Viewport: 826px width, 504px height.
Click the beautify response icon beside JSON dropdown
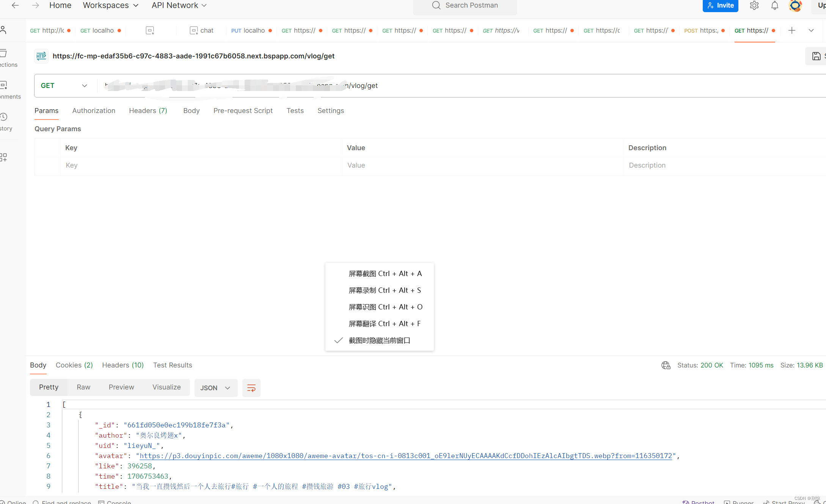(x=251, y=388)
